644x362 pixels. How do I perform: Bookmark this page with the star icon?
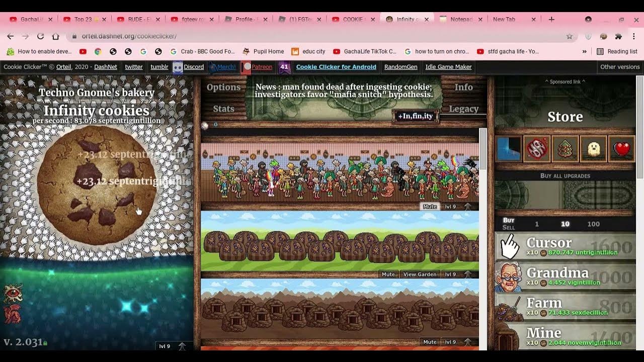(570, 36)
